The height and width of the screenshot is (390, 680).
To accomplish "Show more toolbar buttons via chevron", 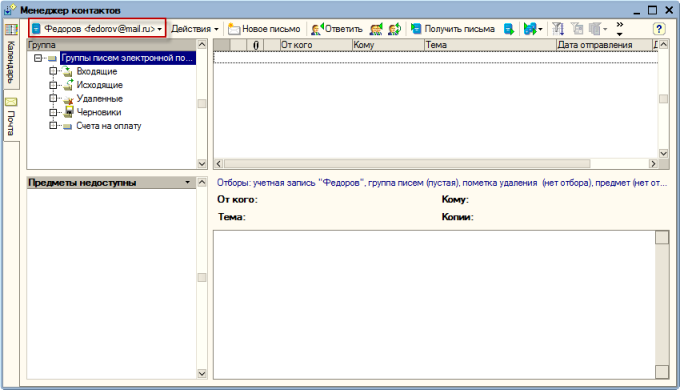I will click(620, 29).
